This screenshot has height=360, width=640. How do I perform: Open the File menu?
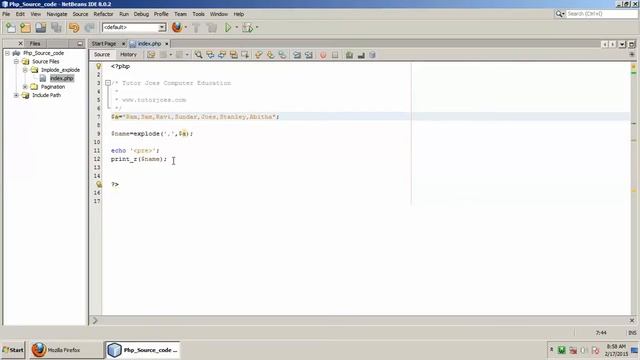coord(6,14)
